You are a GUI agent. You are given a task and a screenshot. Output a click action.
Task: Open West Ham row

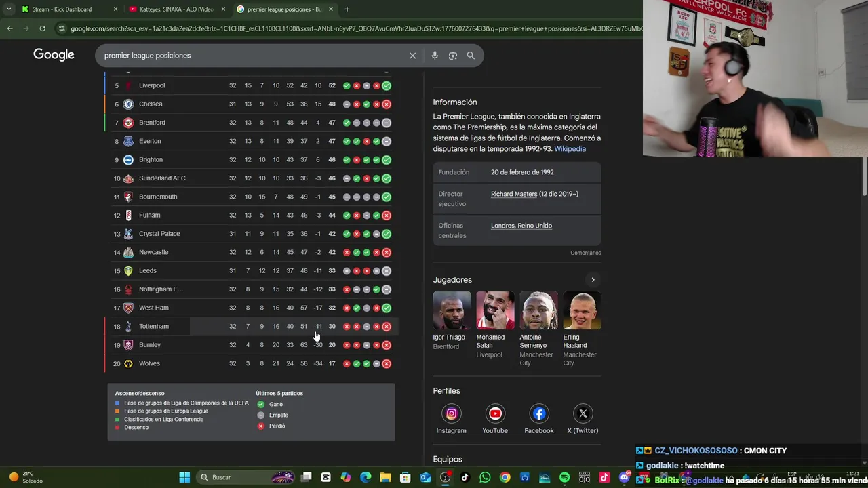point(251,308)
